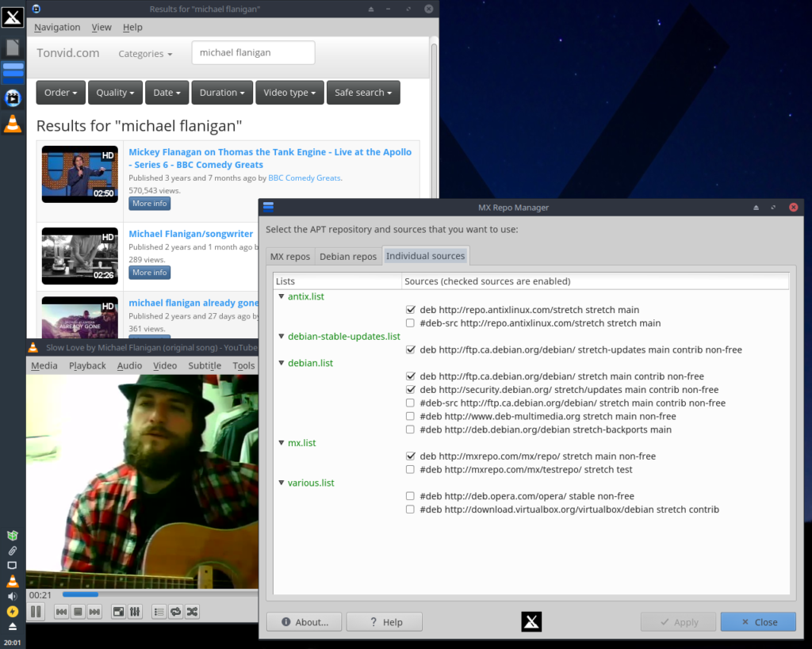The image size is (812, 649).
Task: Skip to next track in VLC
Action: (x=94, y=612)
